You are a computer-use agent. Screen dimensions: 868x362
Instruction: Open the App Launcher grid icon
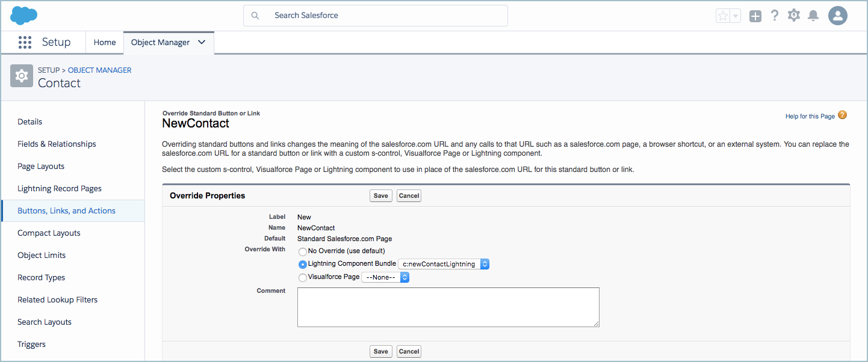tap(25, 42)
